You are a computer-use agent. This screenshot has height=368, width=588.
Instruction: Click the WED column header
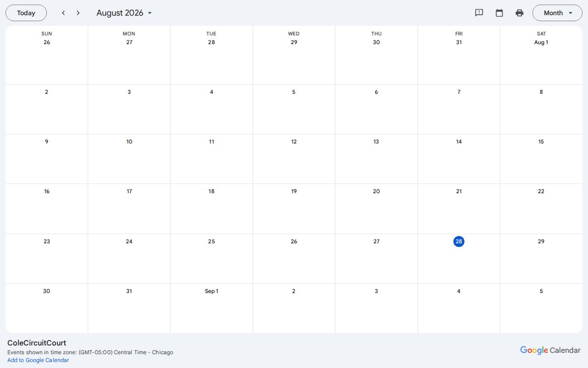click(x=294, y=34)
